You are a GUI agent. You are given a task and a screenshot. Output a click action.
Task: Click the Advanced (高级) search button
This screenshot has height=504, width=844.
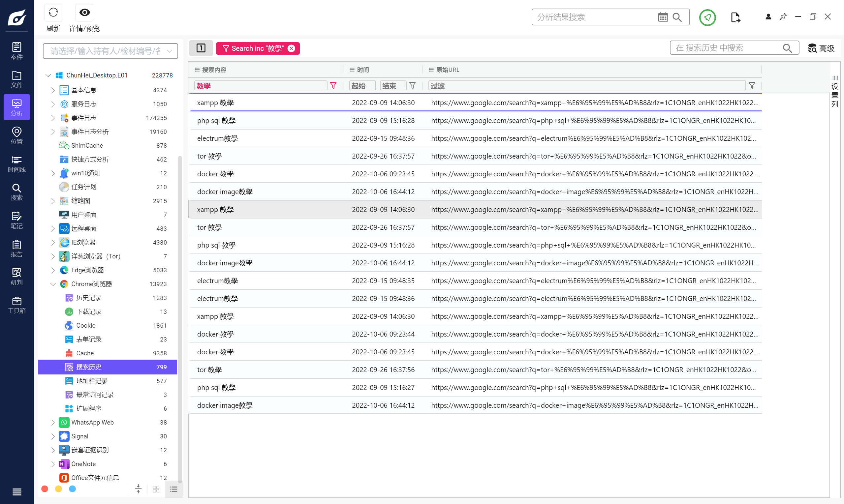821,48
